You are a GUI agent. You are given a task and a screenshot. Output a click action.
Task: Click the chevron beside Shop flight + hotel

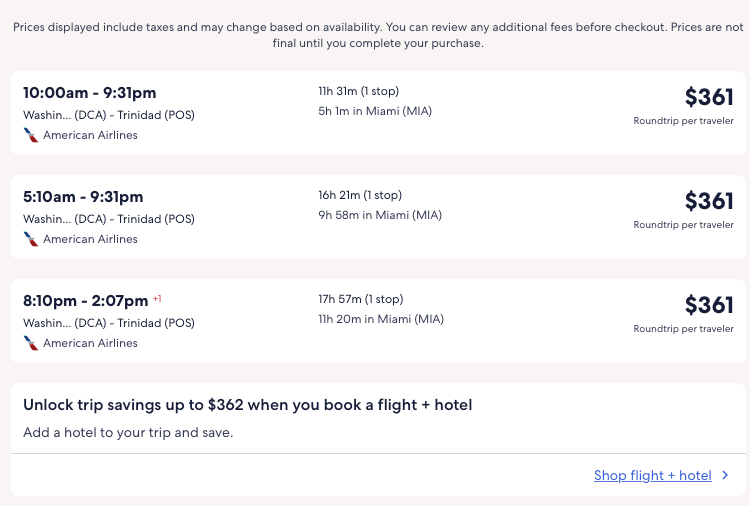tap(726, 476)
